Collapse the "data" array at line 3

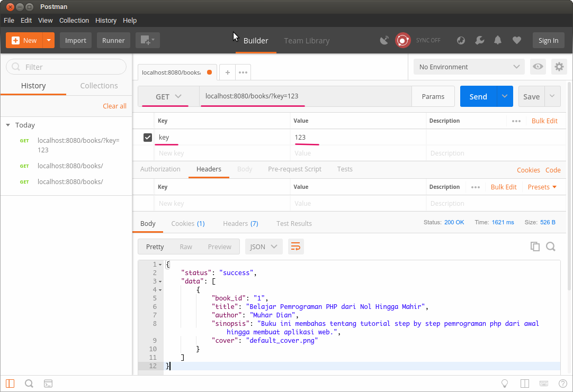click(x=160, y=281)
